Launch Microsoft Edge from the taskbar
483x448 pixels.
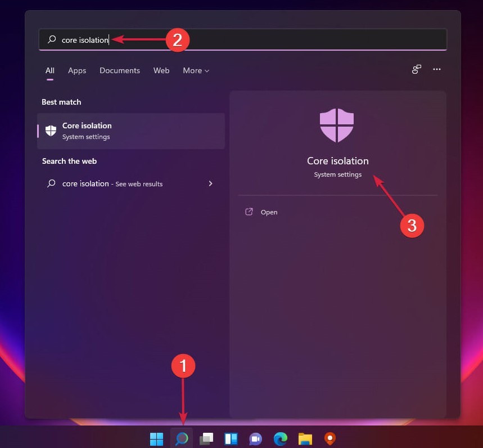[281, 438]
